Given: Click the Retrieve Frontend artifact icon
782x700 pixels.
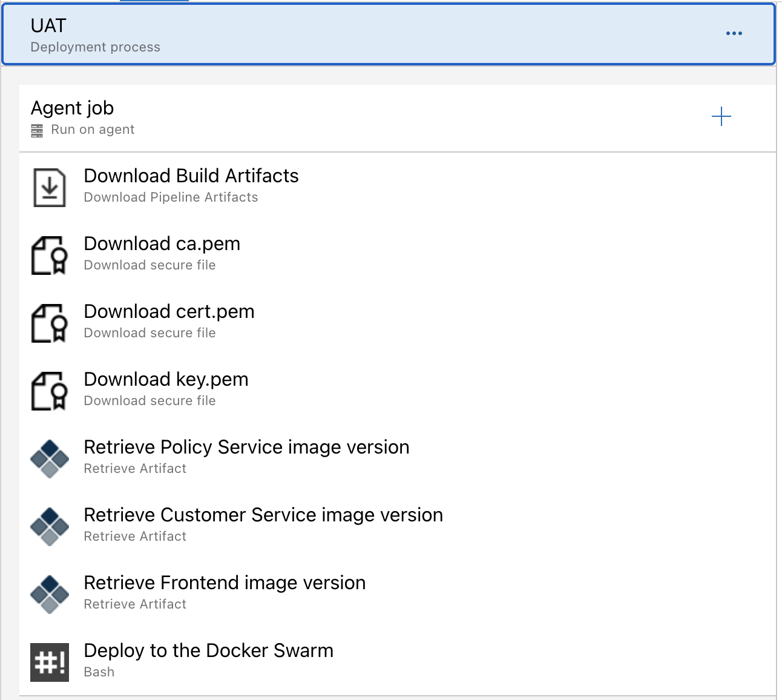Looking at the screenshot, I should 50,594.
